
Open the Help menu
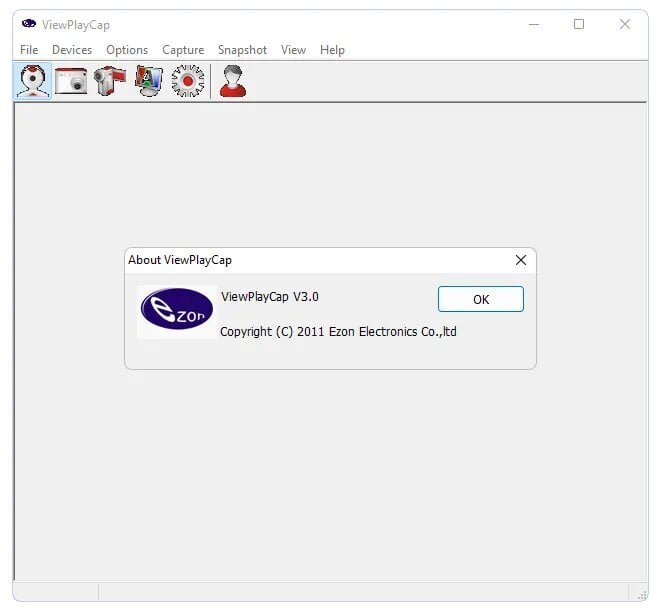point(332,50)
